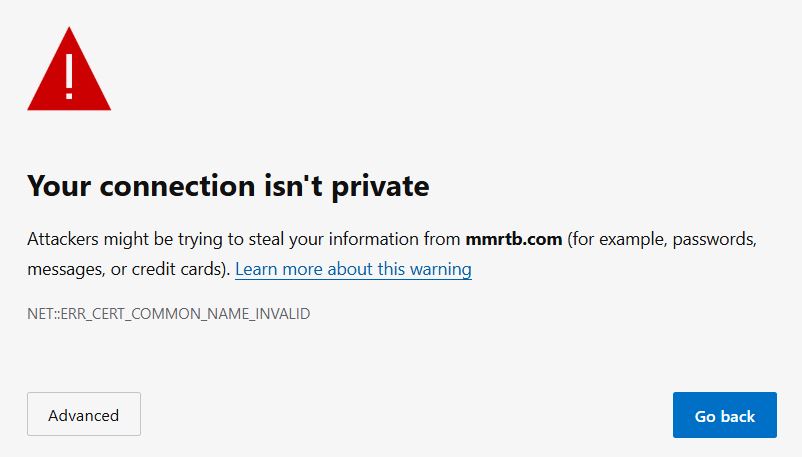Click the word "passwords" in the warning text

tap(715, 240)
